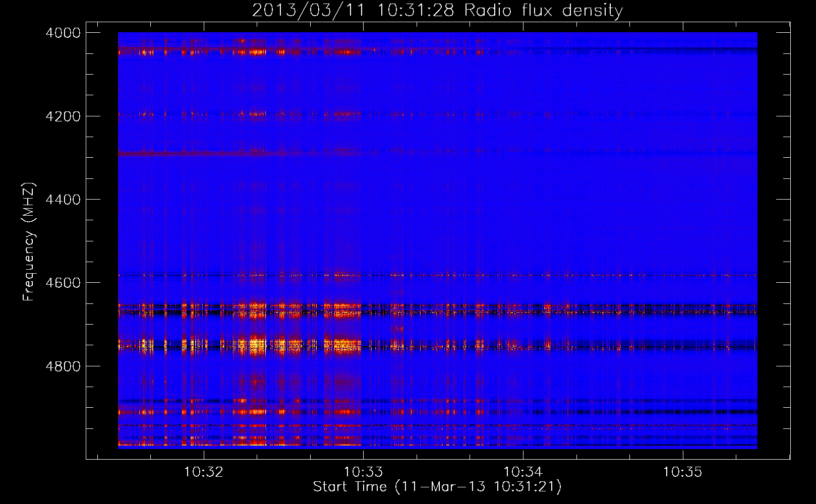
Task: Click the 10:33 time tick label
Action: click(363, 472)
